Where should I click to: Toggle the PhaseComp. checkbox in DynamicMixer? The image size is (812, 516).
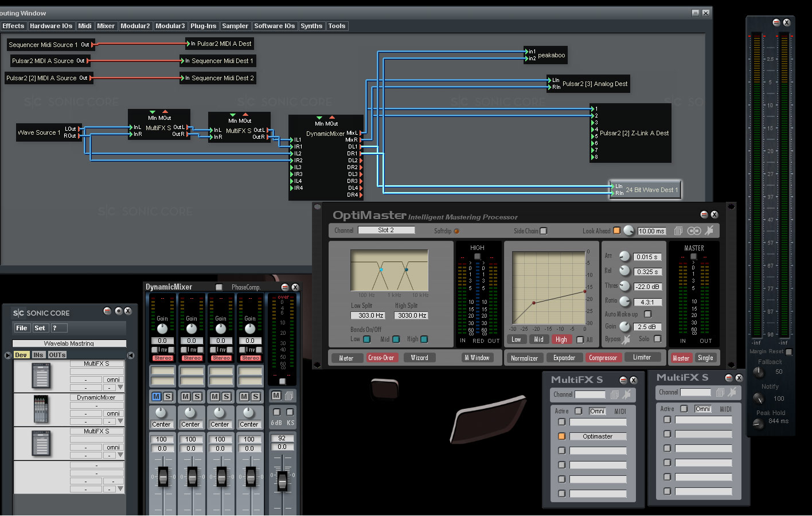[x=218, y=287]
